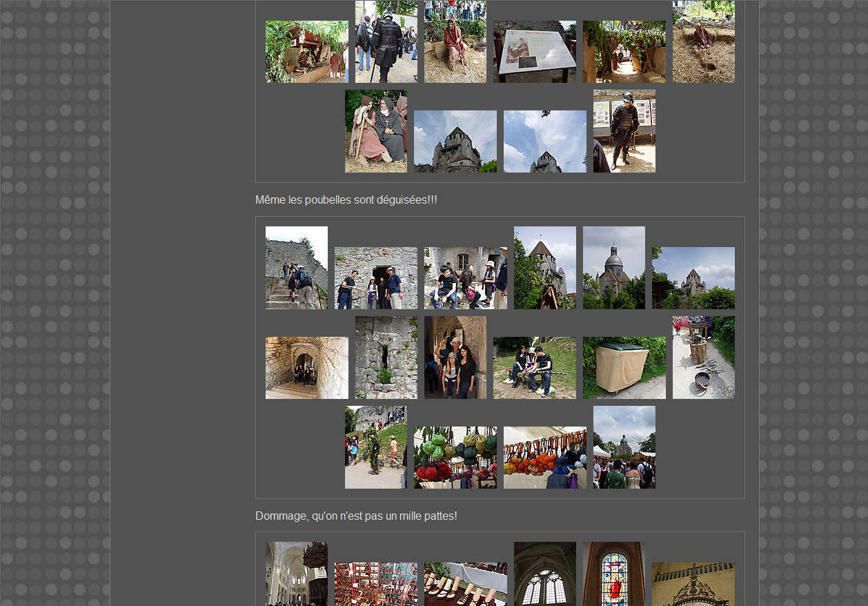This screenshot has width=868, height=606.
Task: Open photo of people climbing stone stairs
Action: point(296,268)
